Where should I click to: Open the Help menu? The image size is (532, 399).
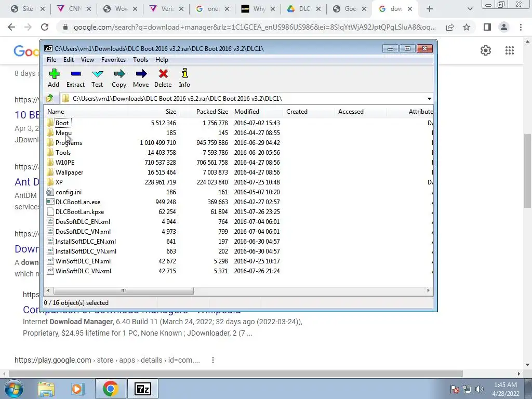click(x=162, y=60)
